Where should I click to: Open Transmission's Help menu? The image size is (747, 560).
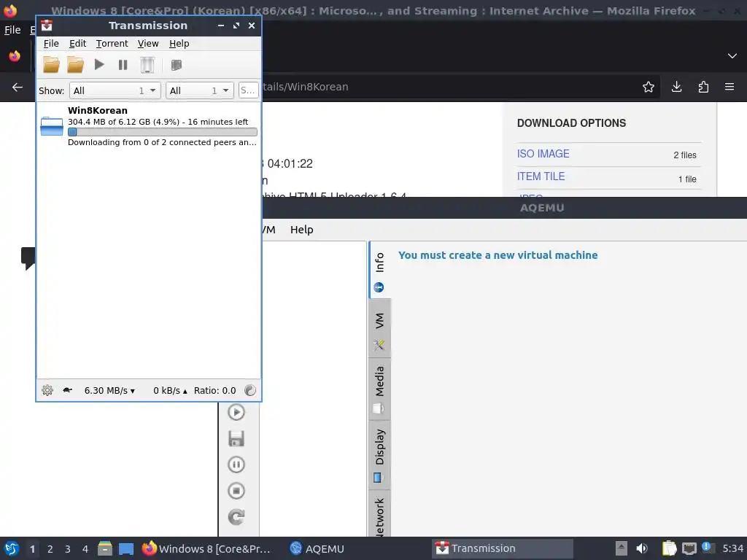pos(179,43)
